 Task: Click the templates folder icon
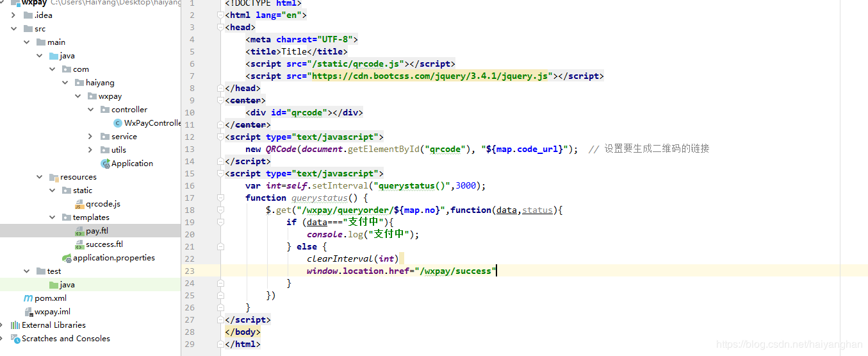click(x=67, y=217)
